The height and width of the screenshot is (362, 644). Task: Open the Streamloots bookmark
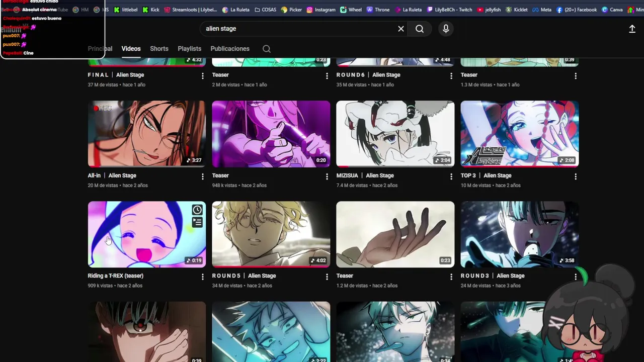click(190, 10)
